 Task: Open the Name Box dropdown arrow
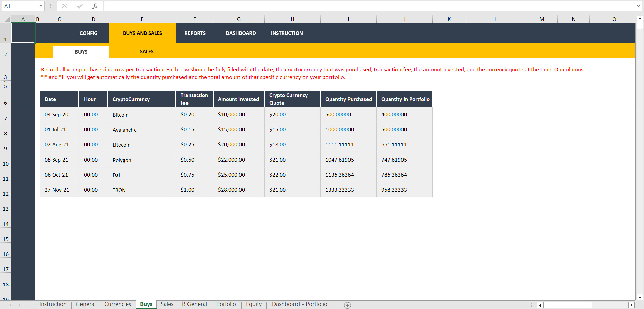[x=41, y=6]
